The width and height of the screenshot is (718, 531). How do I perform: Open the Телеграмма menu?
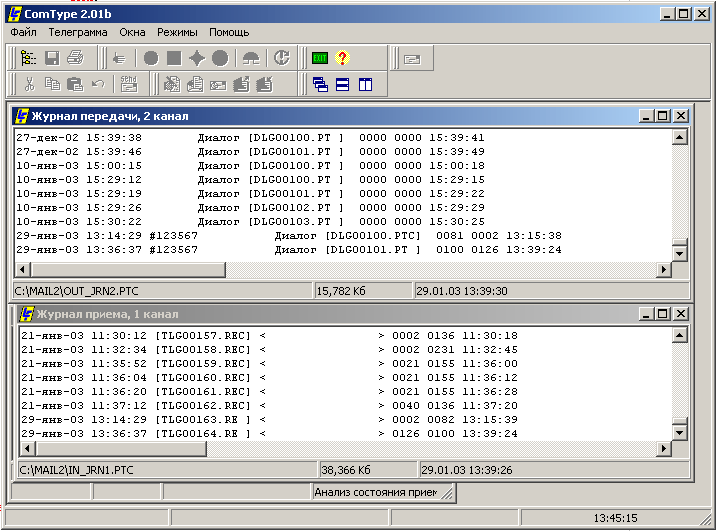[x=78, y=33]
